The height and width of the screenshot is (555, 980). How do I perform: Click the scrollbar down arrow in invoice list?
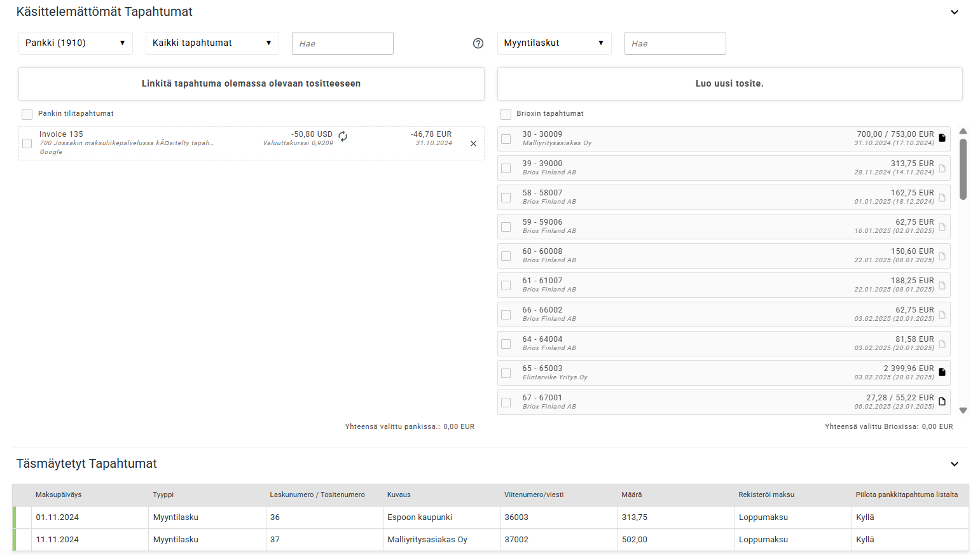963,411
